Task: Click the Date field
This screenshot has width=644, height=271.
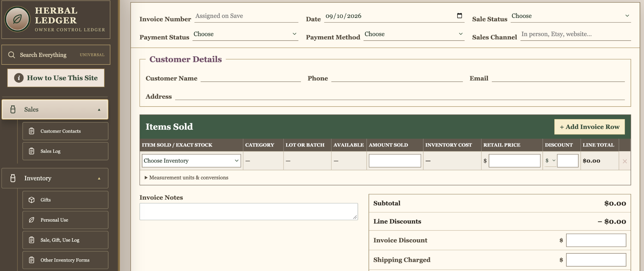Action: pos(394,16)
